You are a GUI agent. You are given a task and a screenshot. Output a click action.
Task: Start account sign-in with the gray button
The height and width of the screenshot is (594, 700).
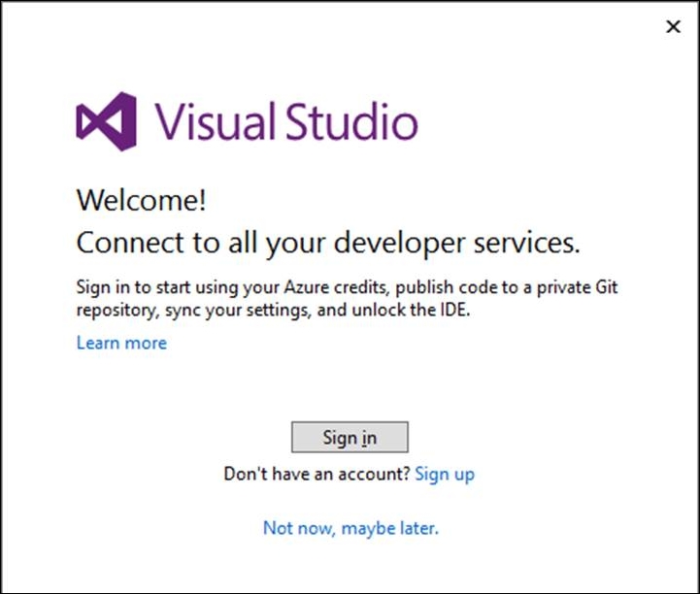coord(350,438)
